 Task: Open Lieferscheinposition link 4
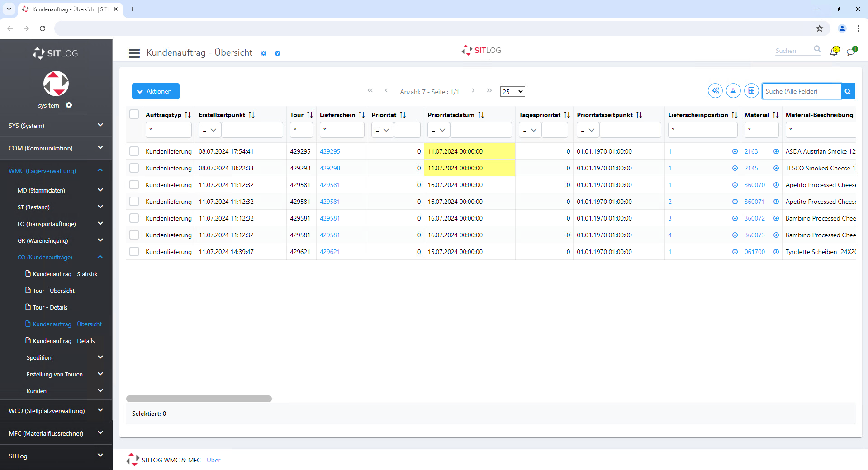(670, 235)
